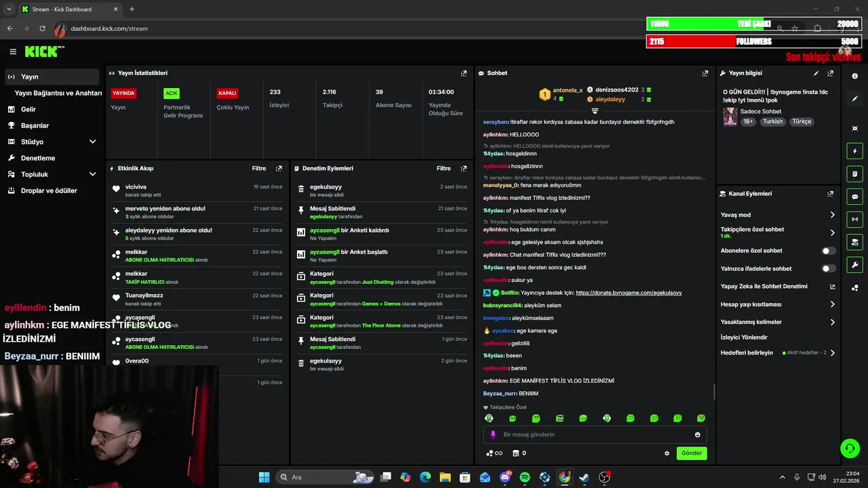Open OBS Studio from the taskbar

coord(604,477)
